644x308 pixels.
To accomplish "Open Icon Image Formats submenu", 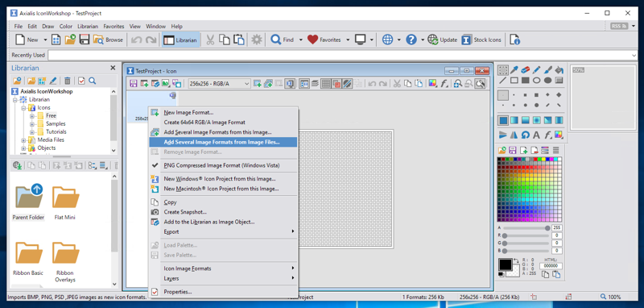I will click(222, 268).
